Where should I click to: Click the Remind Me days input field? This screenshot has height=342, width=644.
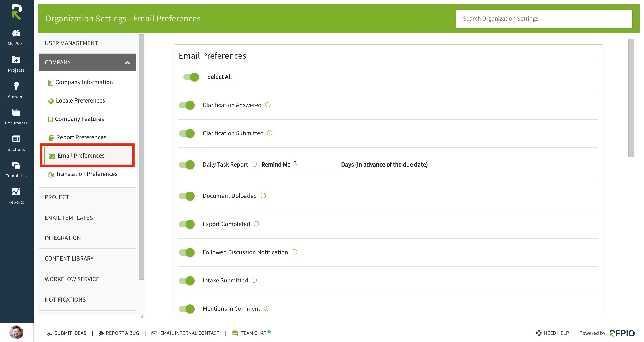coord(316,164)
